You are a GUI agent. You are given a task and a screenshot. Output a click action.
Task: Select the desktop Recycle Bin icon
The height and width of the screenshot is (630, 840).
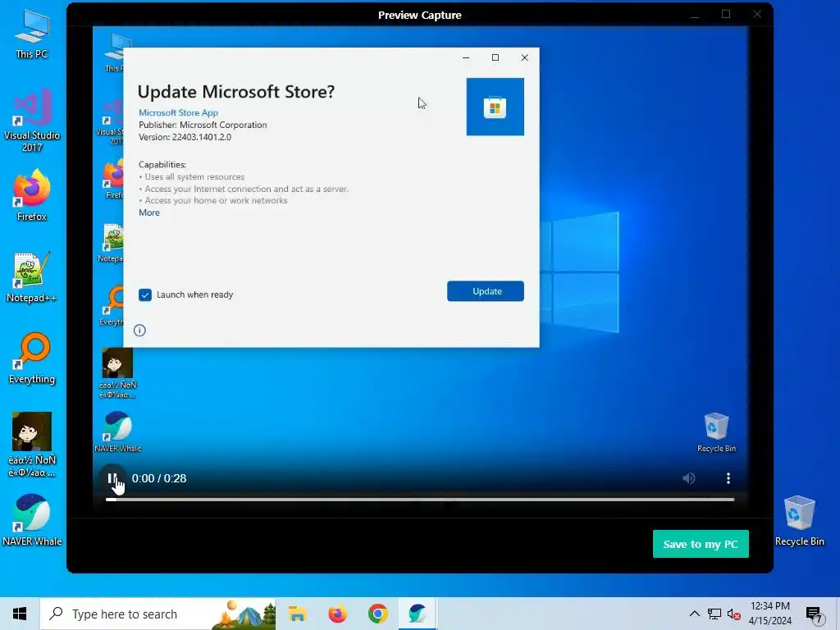point(799,521)
